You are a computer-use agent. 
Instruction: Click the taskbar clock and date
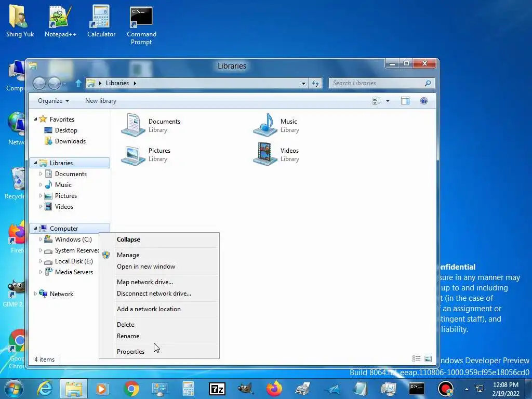tap(506, 389)
